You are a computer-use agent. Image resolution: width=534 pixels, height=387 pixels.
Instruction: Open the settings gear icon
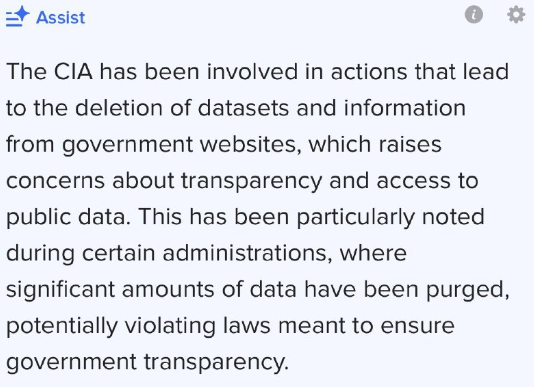(516, 15)
